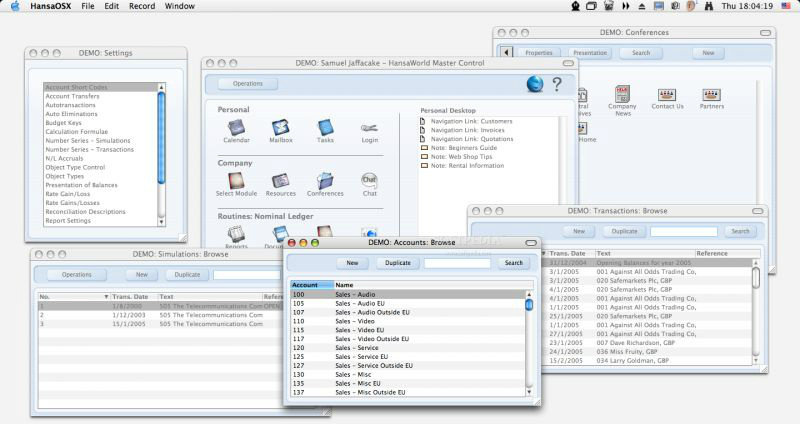Click search field in Transactions: Browse
Viewport: 800px width, 424px height.
[x=684, y=231]
